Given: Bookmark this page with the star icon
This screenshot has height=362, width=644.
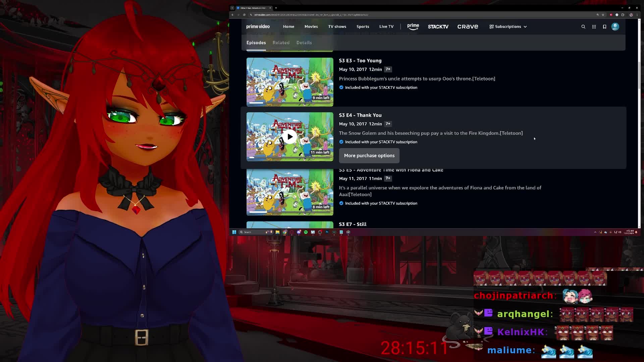Looking at the screenshot, I should tap(603, 15).
